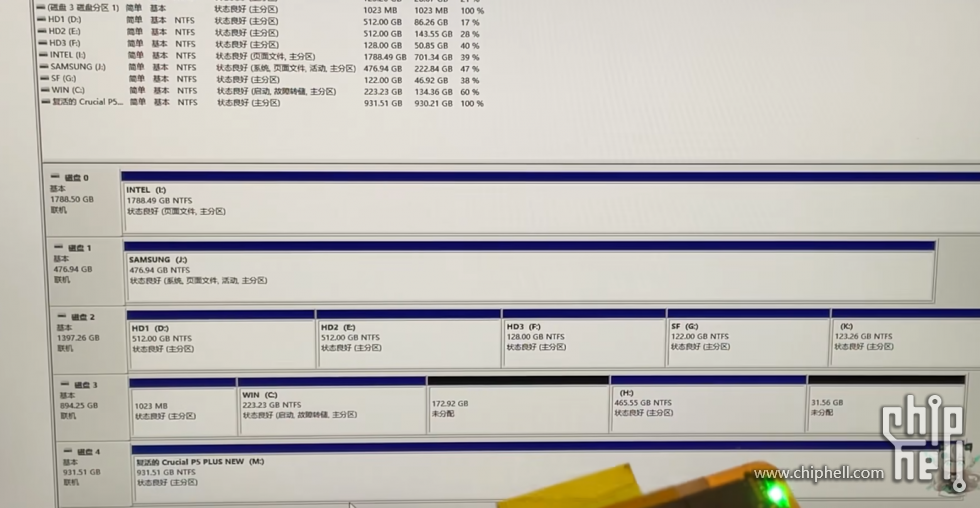Screen dimensions: 980x508
Task: Click the 40 % free percentage cell
Action: point(469,46)
